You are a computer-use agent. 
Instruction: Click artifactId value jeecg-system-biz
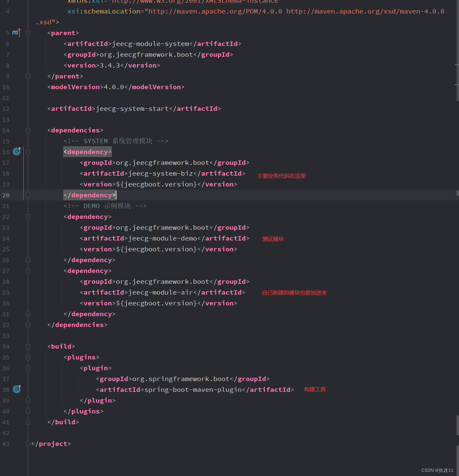(161, 174)
